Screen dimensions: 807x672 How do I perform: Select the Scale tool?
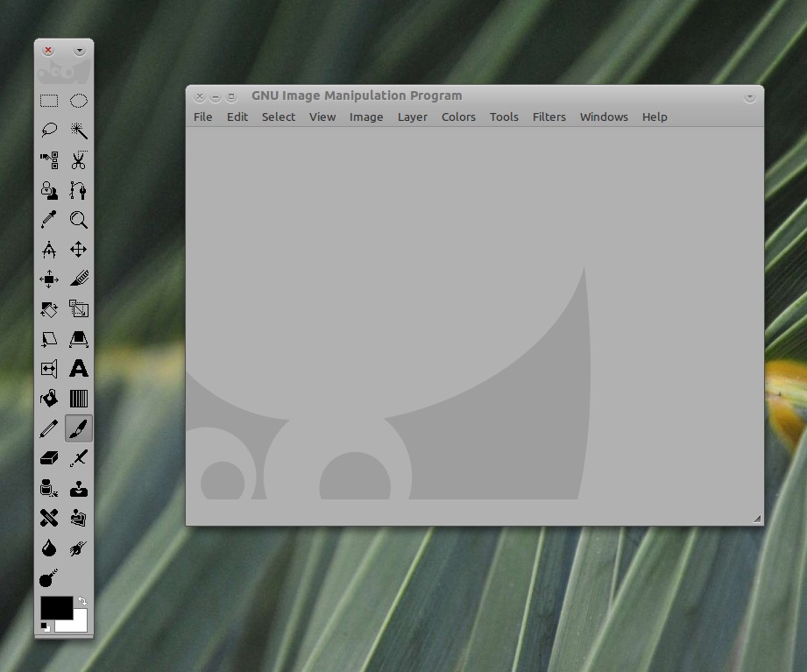click(x=79, y=309)
